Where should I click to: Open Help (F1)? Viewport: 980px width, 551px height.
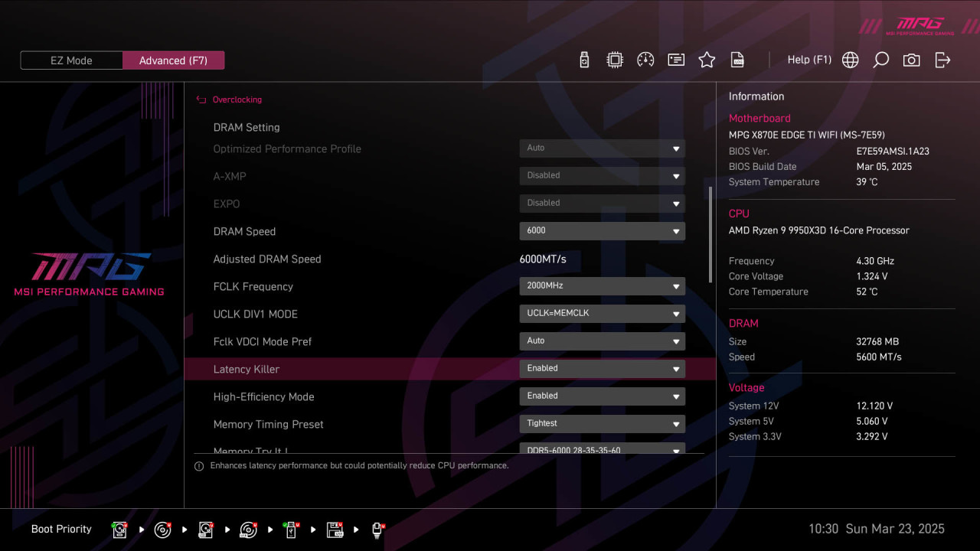point(809,60)
